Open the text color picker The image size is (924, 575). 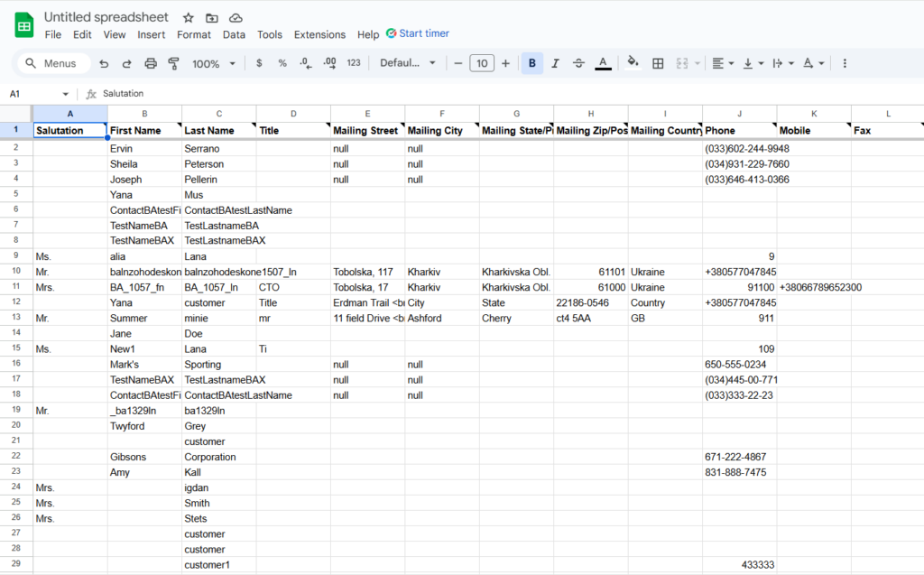coord(602,63)
